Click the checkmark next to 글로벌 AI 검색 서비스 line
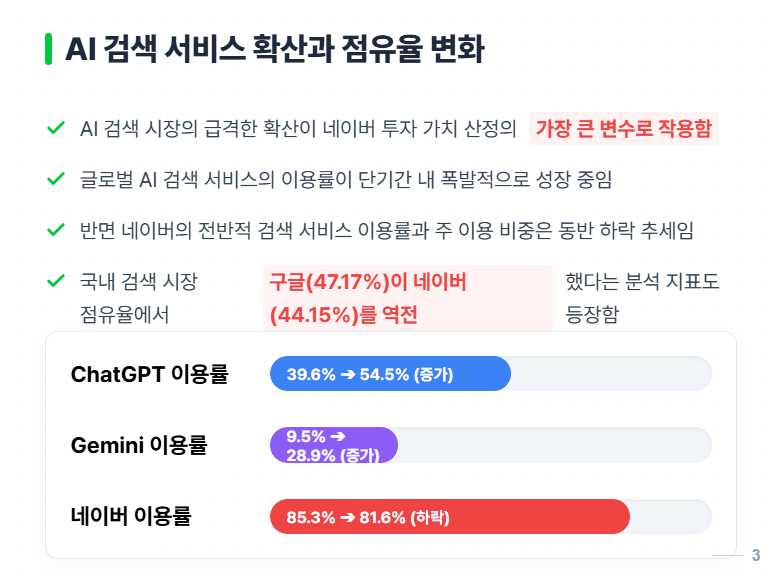The width and height of the screenshot is (783, 583). (x=55, y=179)
